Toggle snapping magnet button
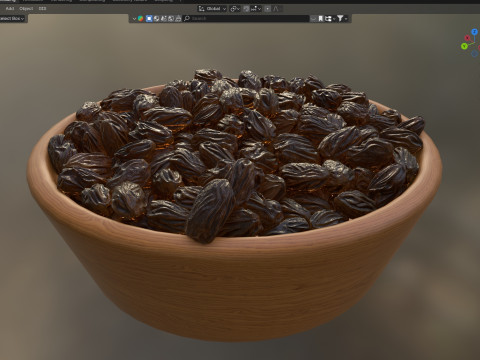Image resolution: width=480 pixels, height=360 pixels. click(246, 9)
